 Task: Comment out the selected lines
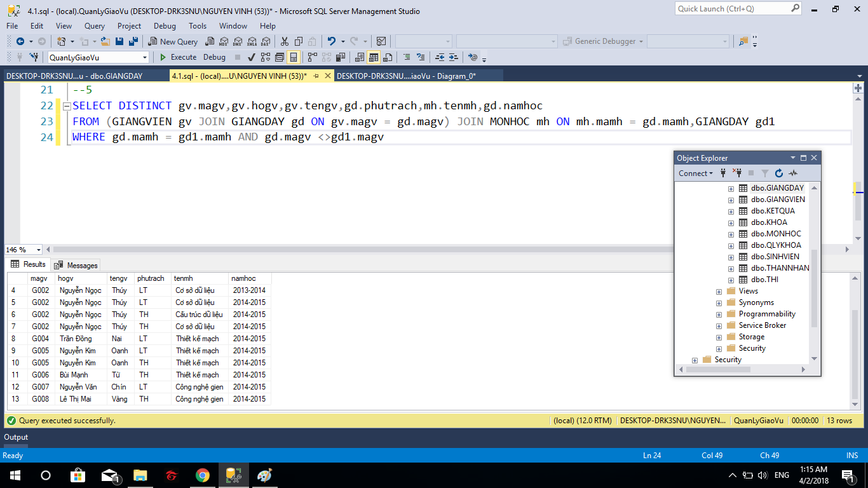[407, 57]
